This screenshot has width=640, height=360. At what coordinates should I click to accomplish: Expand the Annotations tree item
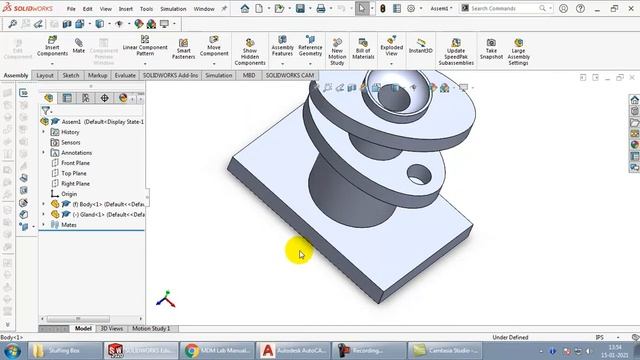(44, 152)
